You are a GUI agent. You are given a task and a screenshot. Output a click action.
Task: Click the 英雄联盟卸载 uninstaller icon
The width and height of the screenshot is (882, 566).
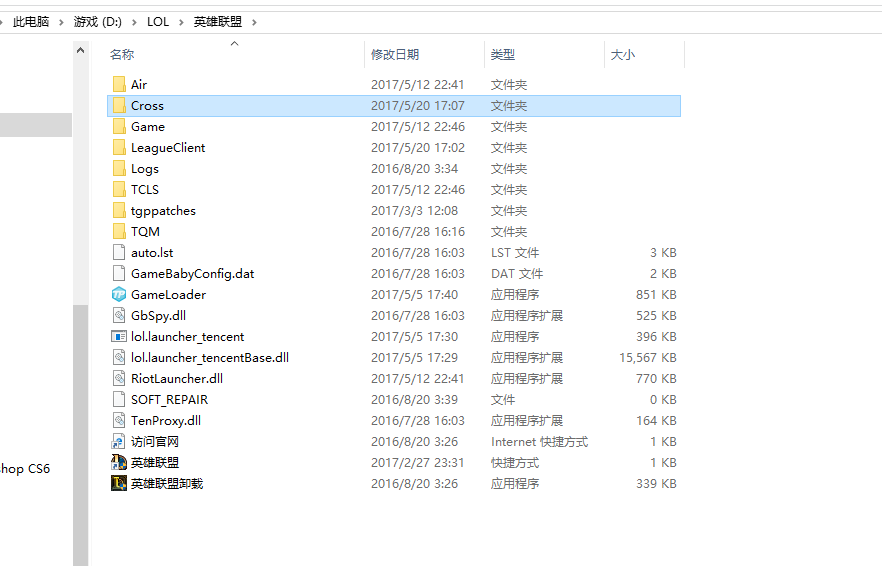(x=119, y=483)
